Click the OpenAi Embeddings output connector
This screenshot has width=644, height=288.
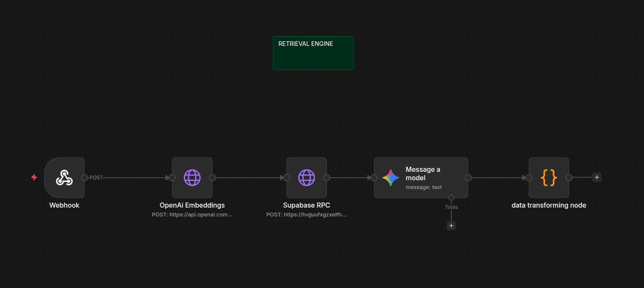point(212,178)
